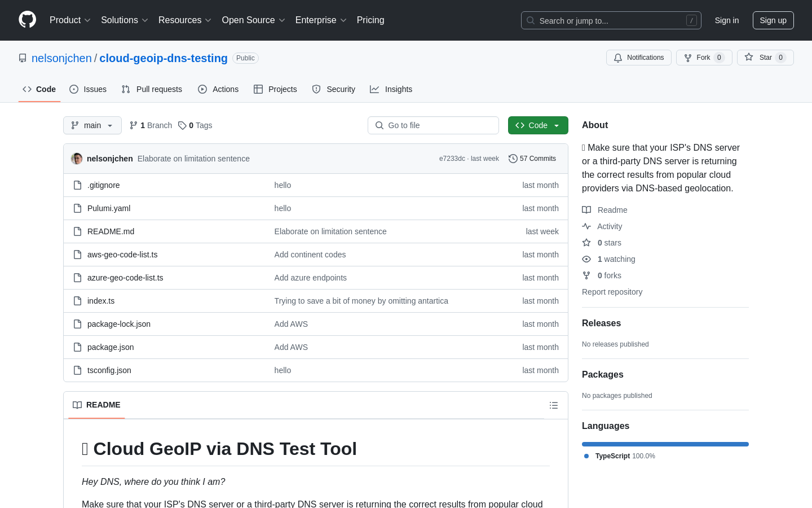Image resolution: width=812 pixels, height=508 pixels.
Task: Click the Notifications bell button
Action: (639, 58)
